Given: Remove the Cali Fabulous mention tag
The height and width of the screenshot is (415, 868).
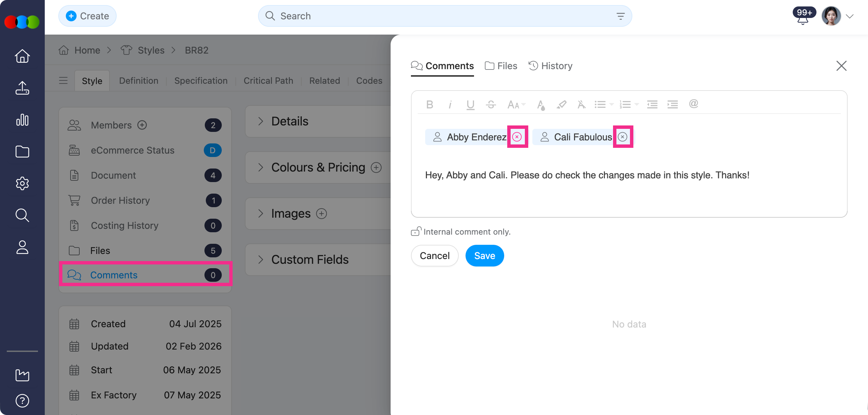Looking at the screenshot, I should [x=623, y=137].
